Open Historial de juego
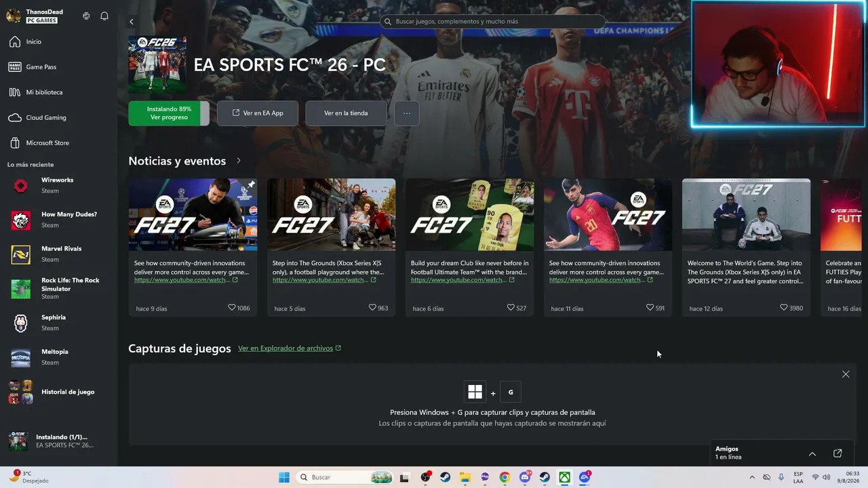 click(58, 392)
